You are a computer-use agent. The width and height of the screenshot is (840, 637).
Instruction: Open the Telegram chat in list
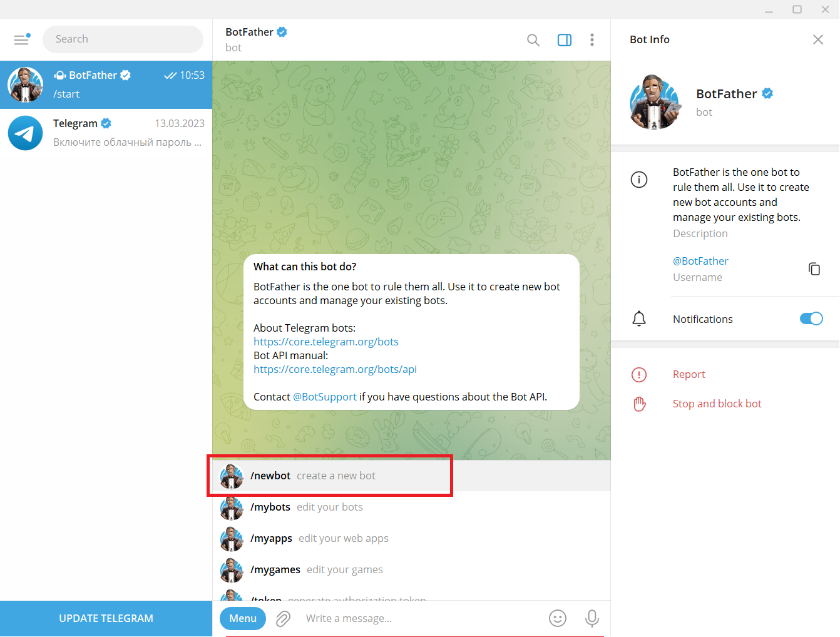point(106,133)
